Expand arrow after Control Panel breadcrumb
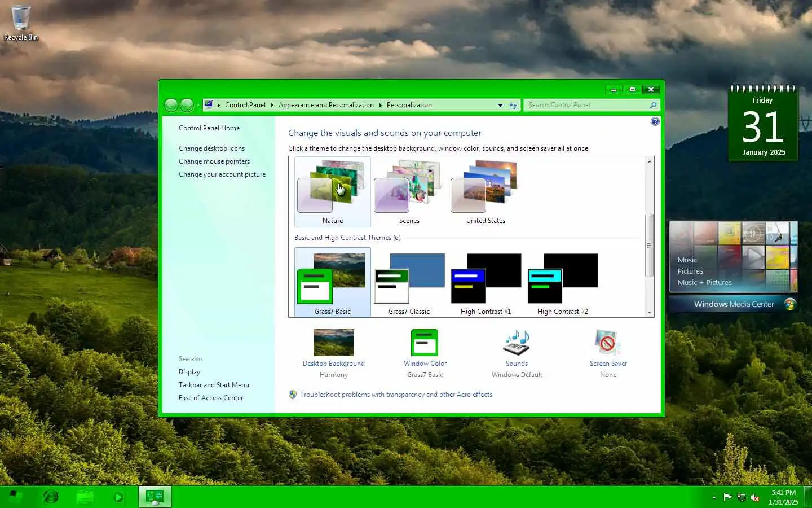 272,105
